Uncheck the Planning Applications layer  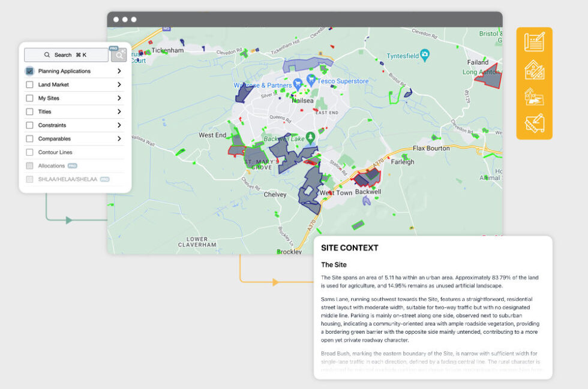[29, 71]
